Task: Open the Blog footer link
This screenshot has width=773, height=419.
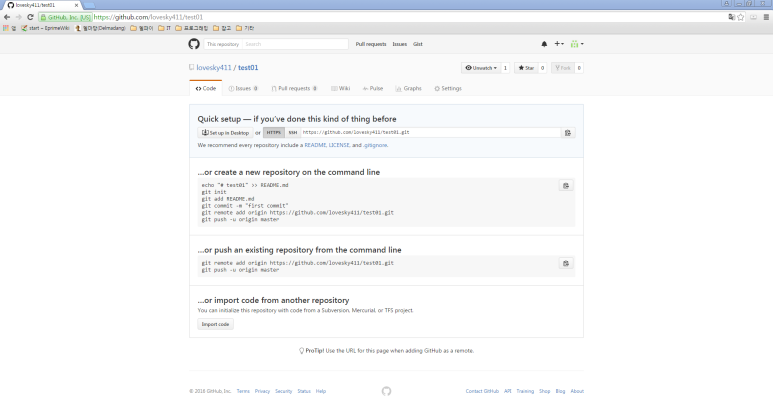Action: click(x=561, y=391)
